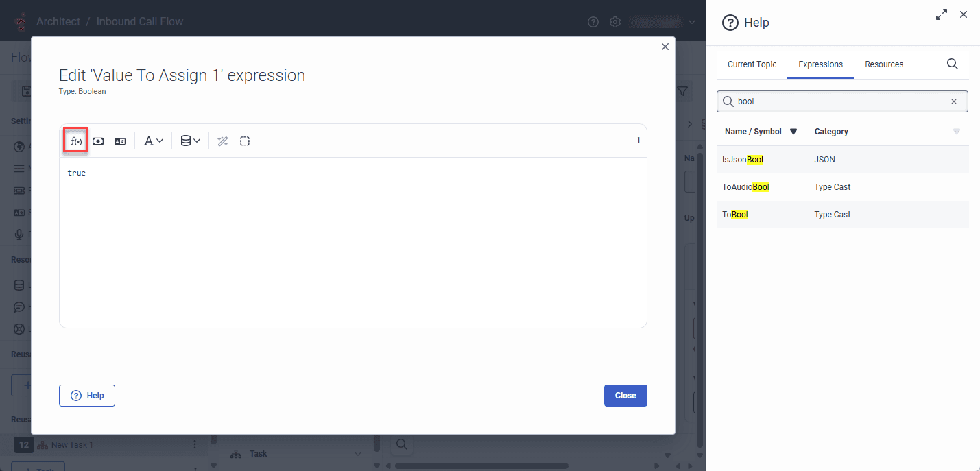Open the Architect settings gear
This screenshot has height=471, width=980.
[x=615, y=21]
